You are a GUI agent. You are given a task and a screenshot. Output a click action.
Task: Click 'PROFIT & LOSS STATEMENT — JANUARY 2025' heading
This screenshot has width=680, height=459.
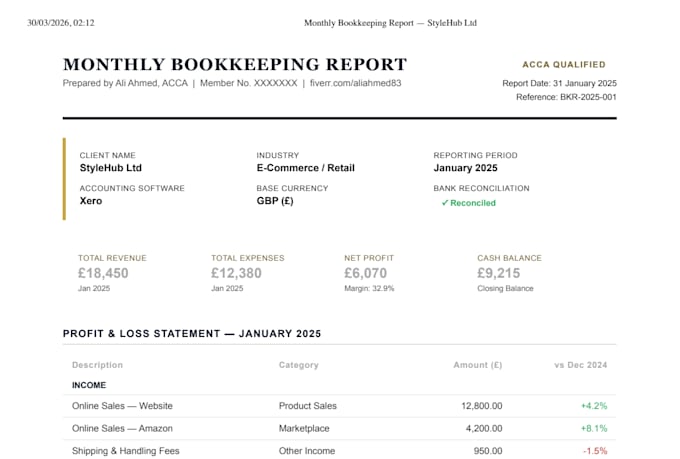pos(192,334)
